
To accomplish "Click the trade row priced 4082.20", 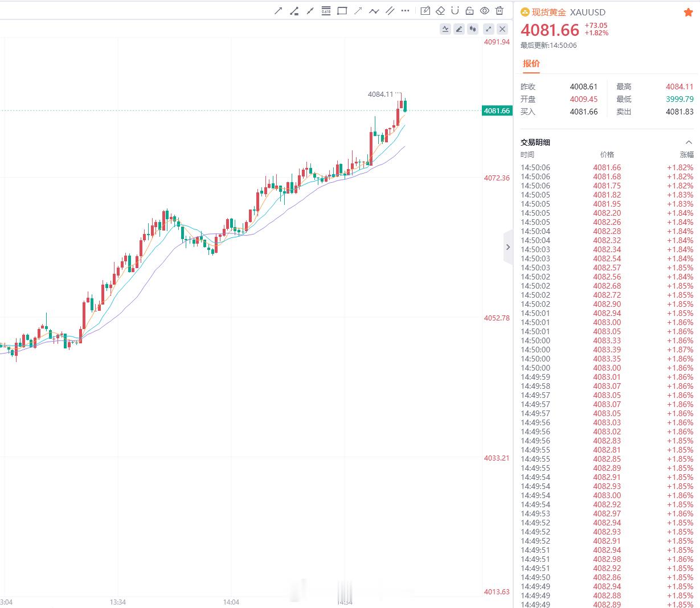I will (607, 213).
